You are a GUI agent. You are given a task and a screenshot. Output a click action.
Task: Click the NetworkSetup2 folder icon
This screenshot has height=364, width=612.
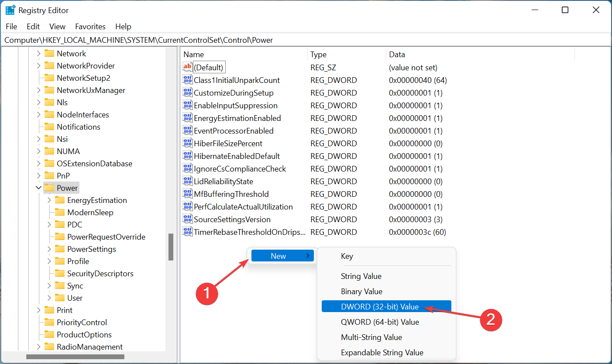49,78
